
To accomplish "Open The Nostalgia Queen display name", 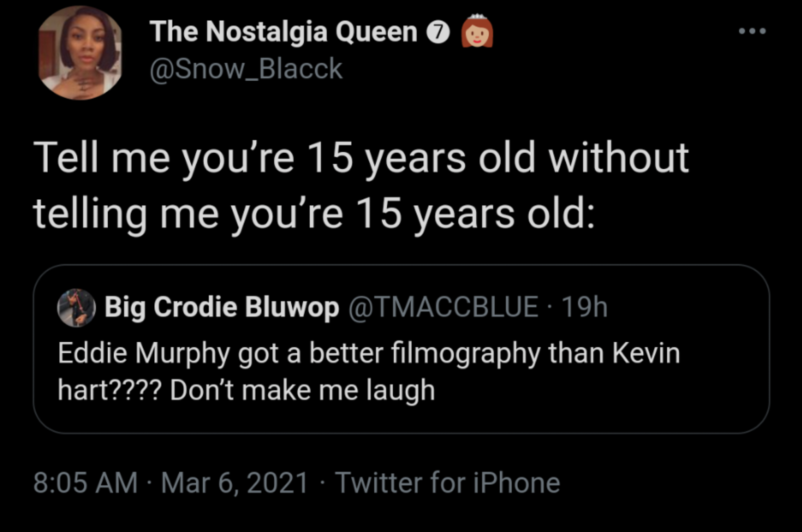I will (x=283, y=31).
